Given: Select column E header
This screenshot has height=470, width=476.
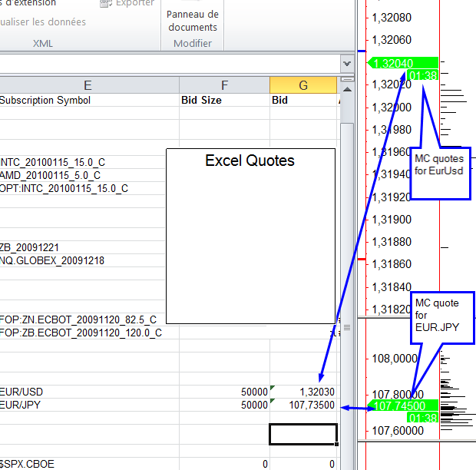Looking at the screenshot, I should click(88, 85).
